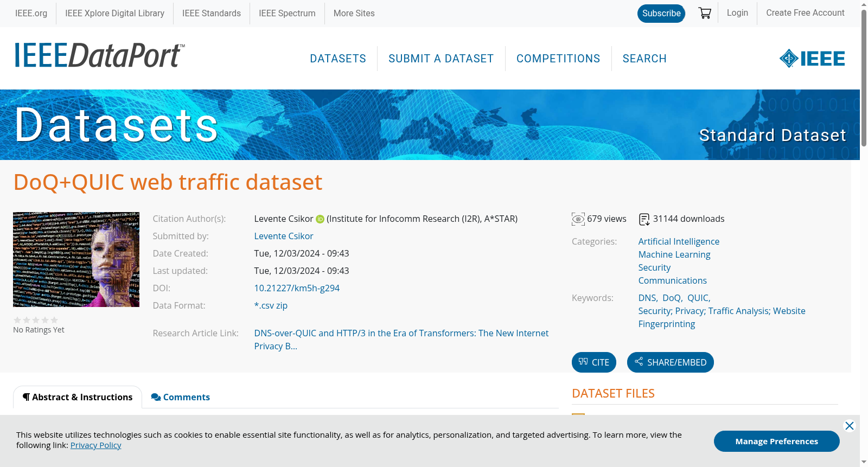Click the scrollbar down arrow
Viewport: 868px width, 467px height.
(x=864, y=463)
